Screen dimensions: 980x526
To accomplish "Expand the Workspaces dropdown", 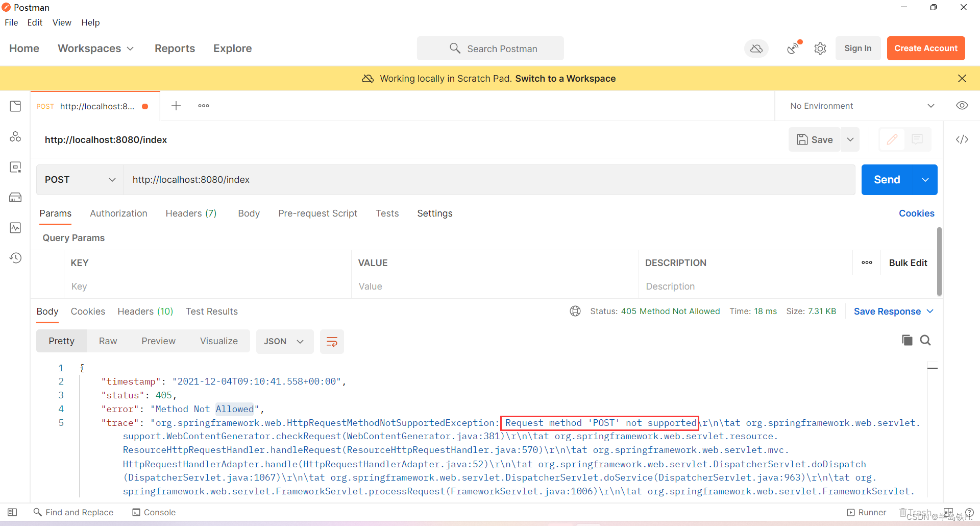I will (95, 49).
